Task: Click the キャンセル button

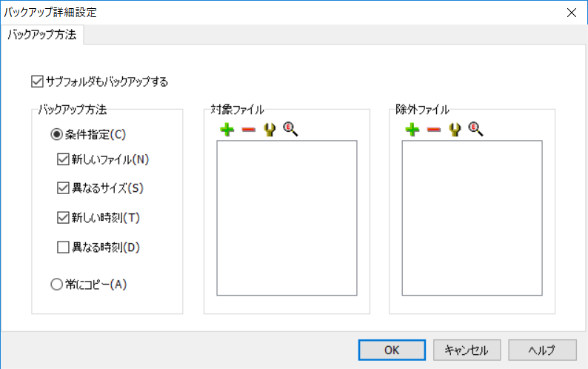Action: point(467,350)
